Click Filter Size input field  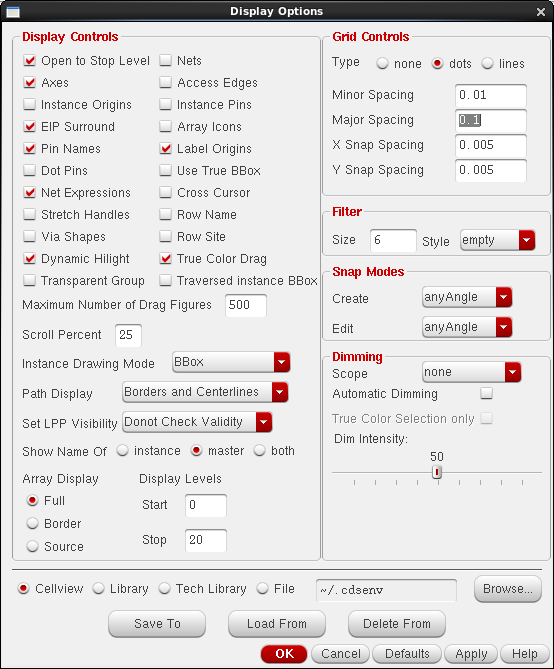[x=393, y=240]
